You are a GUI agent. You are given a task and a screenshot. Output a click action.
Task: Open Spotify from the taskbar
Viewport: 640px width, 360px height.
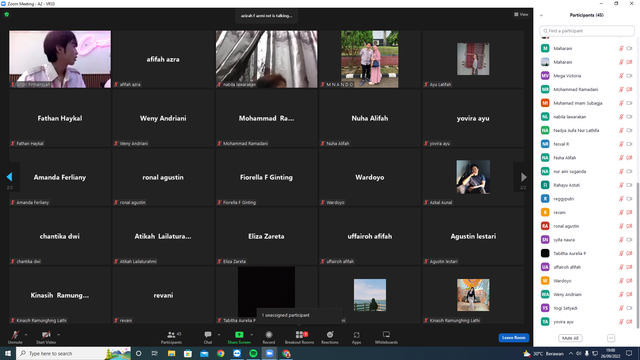point(253,353)
